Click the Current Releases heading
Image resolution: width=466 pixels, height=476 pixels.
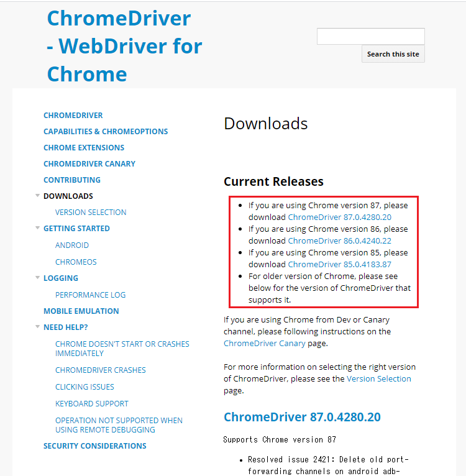pyautogui.click(x=273, y=181)
